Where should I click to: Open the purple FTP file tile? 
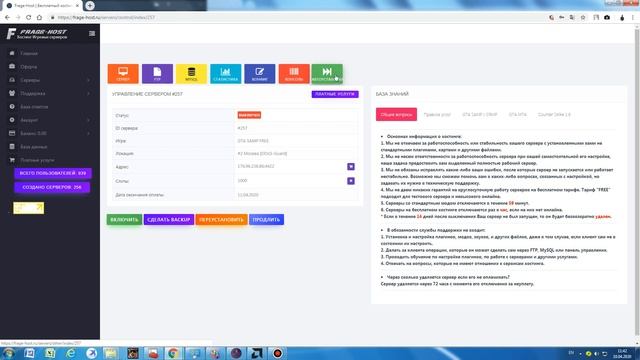click(x=157, y=73)
